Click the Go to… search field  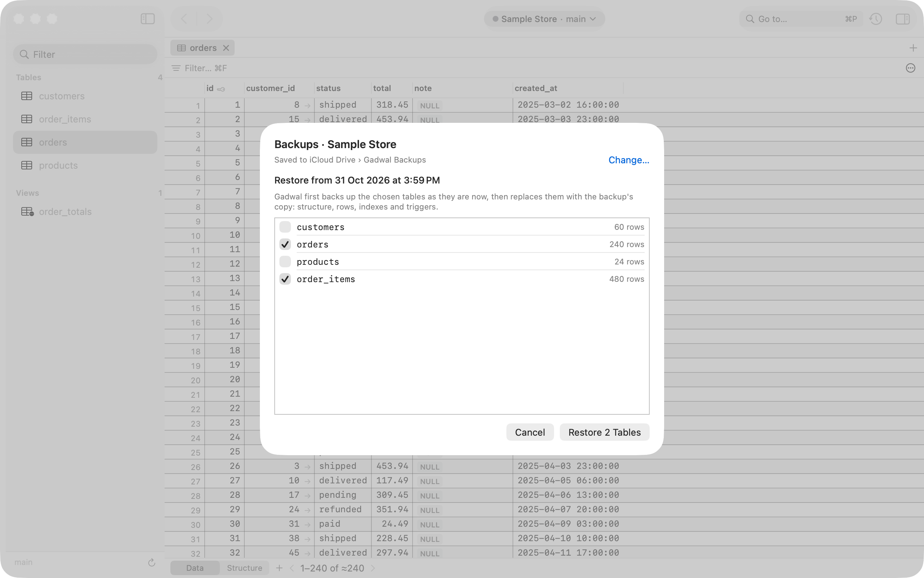(x=801, y=19)
